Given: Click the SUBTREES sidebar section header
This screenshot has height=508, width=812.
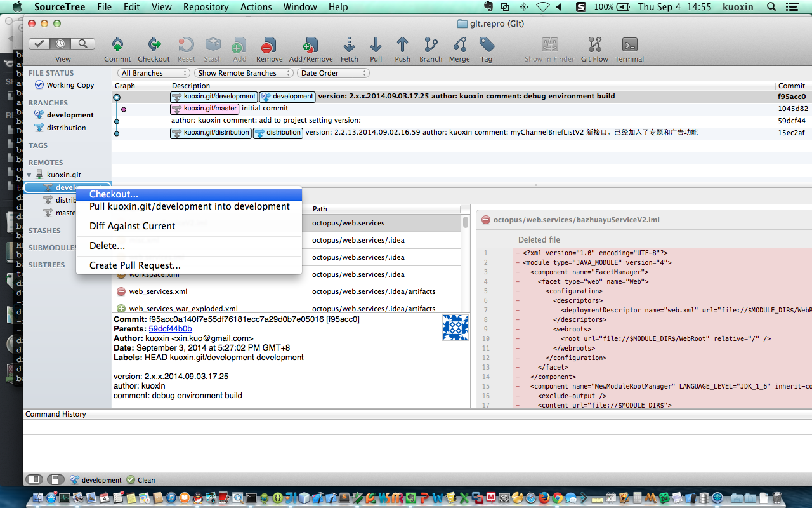Looking at the screenshot, I should coord(46,265).
